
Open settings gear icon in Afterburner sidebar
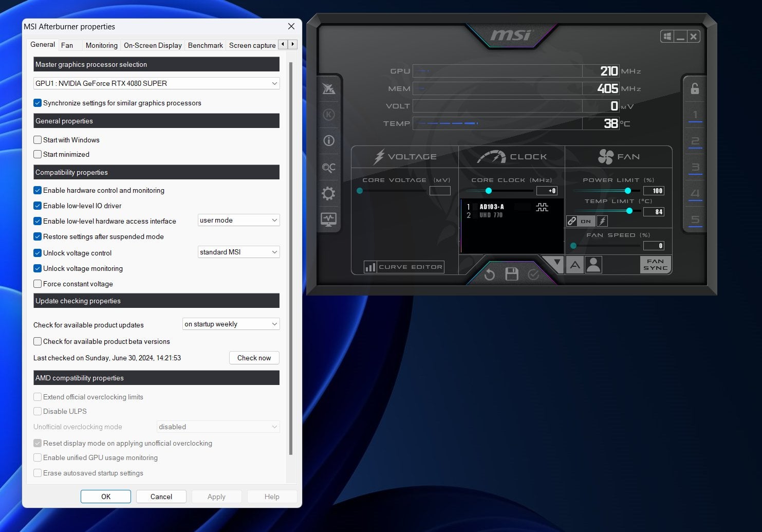[328, 193]
